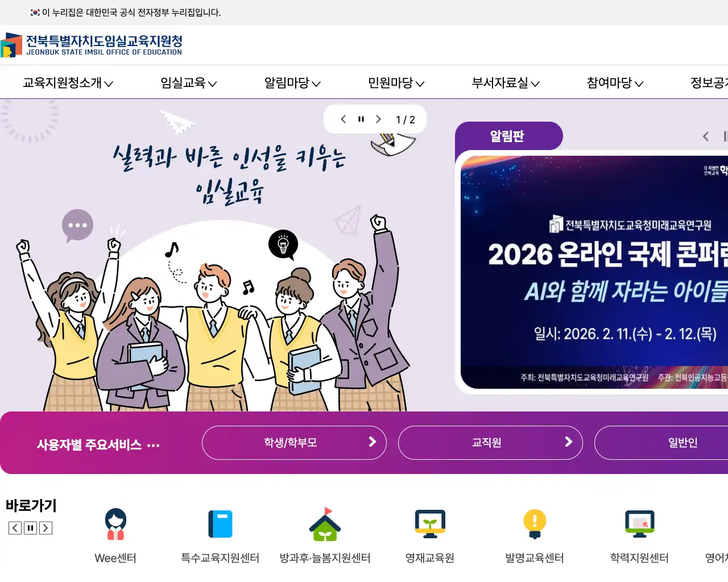The width and height of the screenshot is (728, 582).
Task: Open the 방과후·늘봄지원센터 house icon
Action: pyautogui.click(x=325, y=524)
